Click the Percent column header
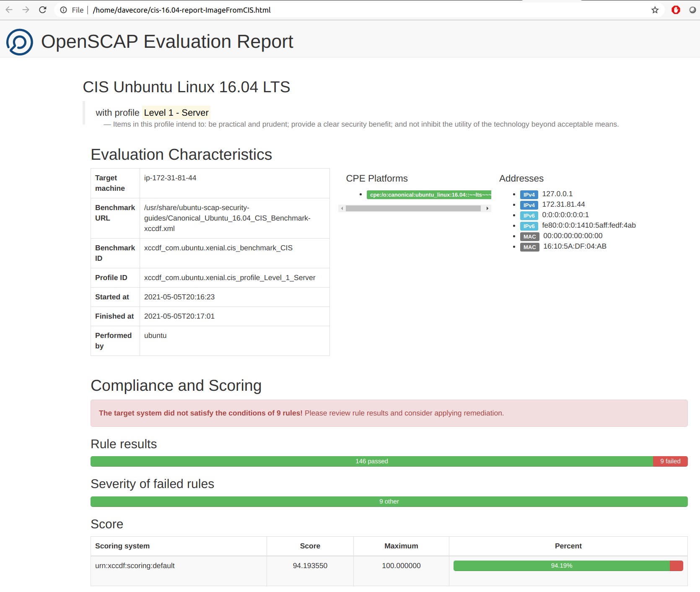The width and height of the screenshot is (700, 592). 568,546
